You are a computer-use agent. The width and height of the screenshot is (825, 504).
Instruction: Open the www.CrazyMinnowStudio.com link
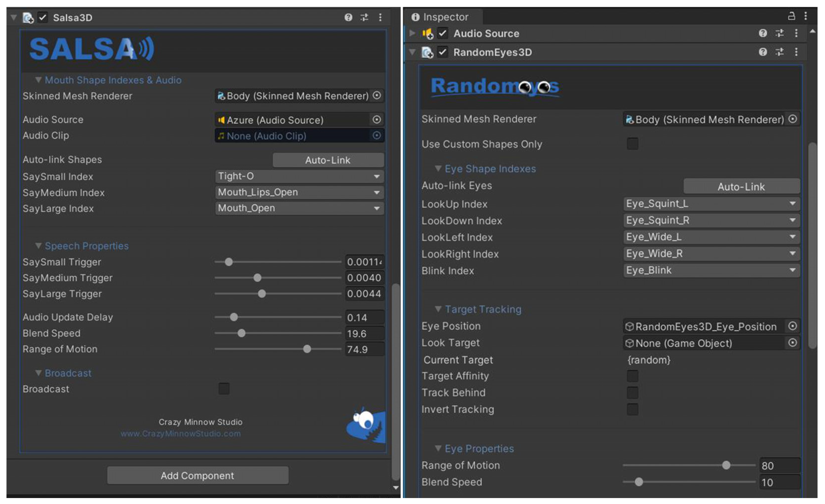click(181, 434)
